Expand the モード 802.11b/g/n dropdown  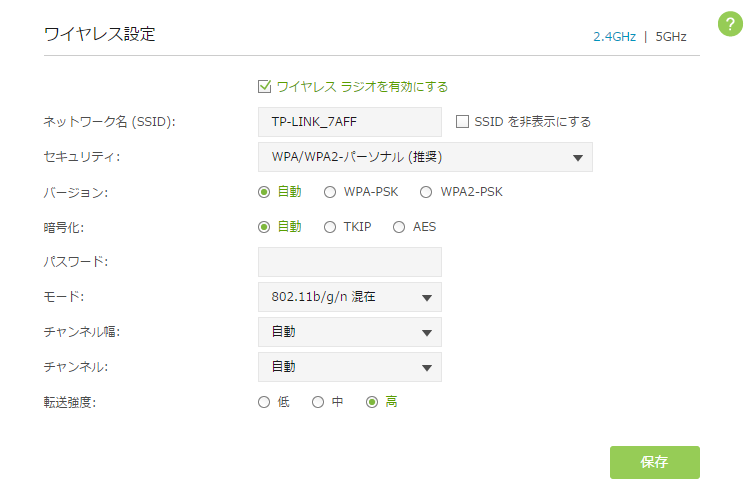tap(349, 297)
